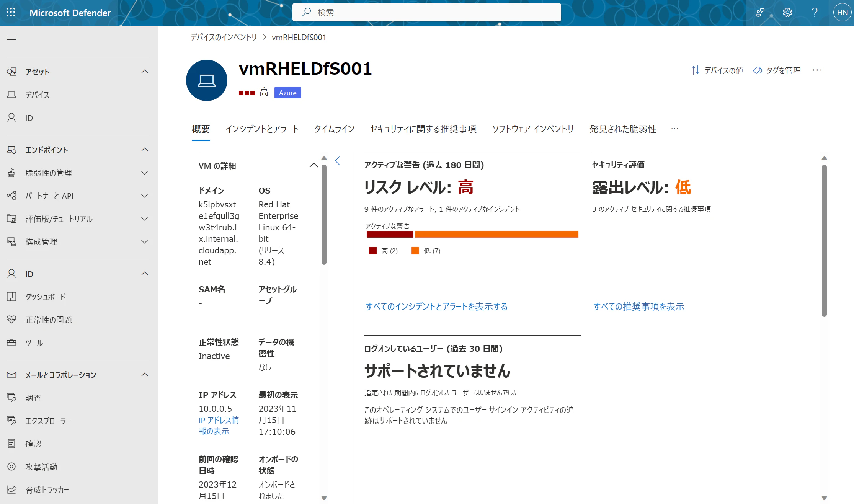This screenshot has height=504, width=854.
Task: Switch to タイムライン tab
Action: [335, 129]
